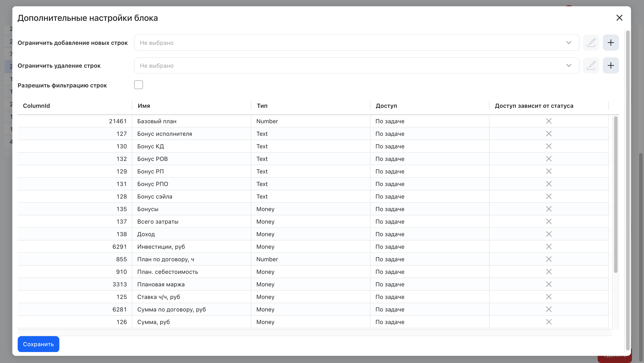
Task: Open the 'Ограничить добавление новых строк' dropdown
Action: [357, 43]
